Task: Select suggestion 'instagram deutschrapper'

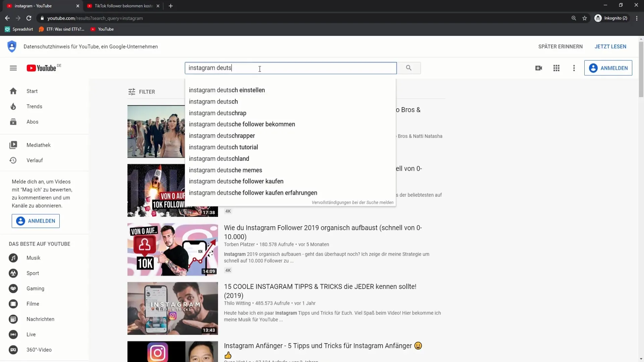Action: coord(290,136)
